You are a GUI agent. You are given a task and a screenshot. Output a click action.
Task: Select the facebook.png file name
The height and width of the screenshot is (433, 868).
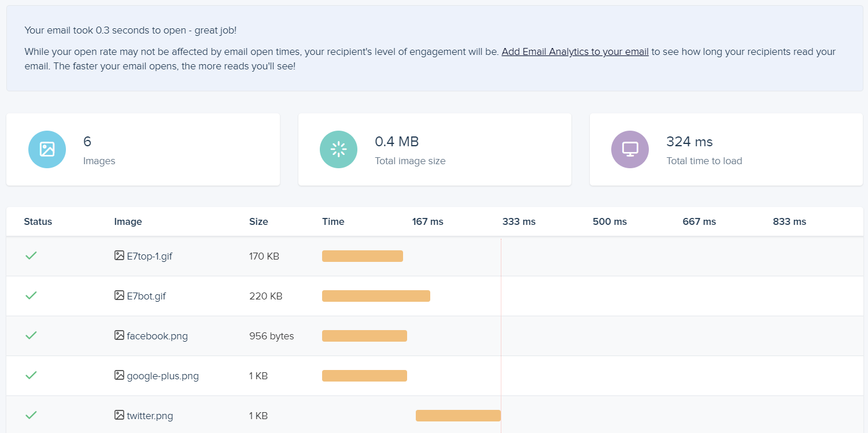click(x=157, y=336)
